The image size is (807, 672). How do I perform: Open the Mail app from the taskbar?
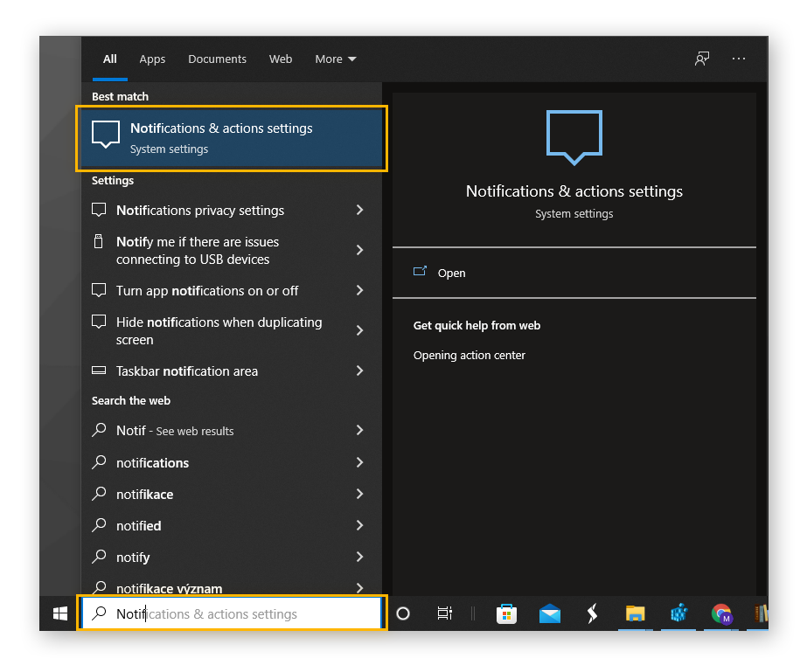(550, 613)
